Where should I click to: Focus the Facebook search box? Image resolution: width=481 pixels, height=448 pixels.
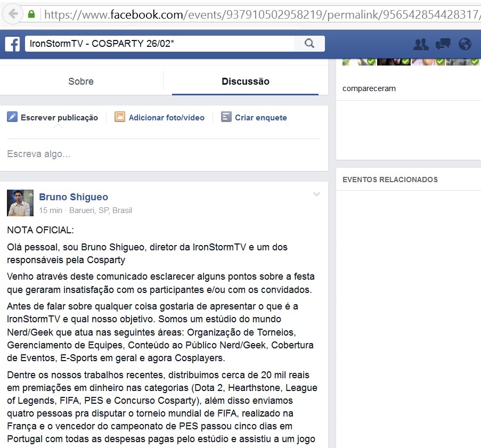[159, 44]
